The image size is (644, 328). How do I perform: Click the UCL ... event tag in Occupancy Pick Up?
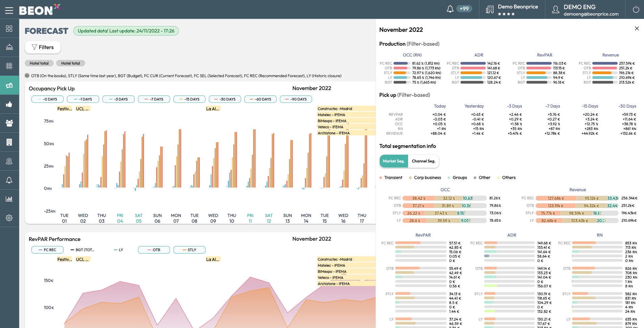click(82, 109)
